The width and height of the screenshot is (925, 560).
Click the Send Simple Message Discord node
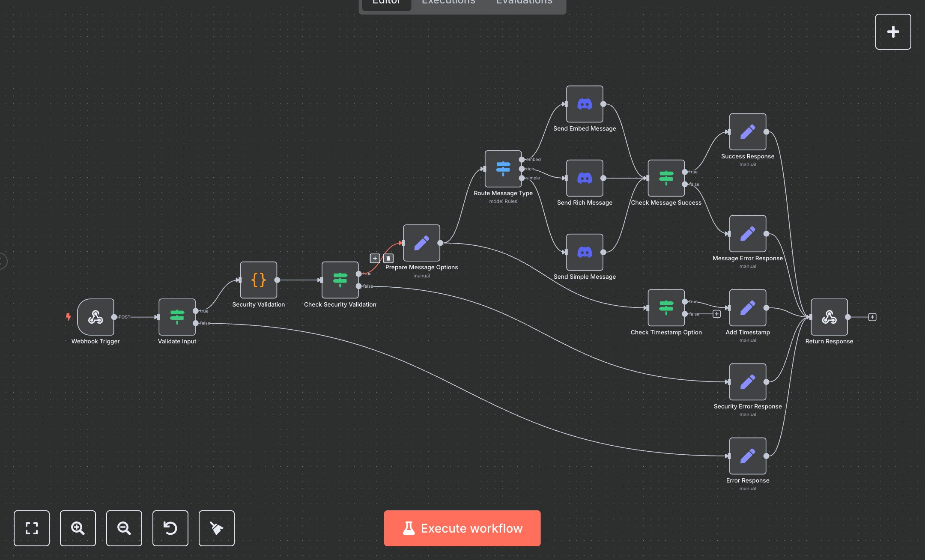click(x=585, y=252)
